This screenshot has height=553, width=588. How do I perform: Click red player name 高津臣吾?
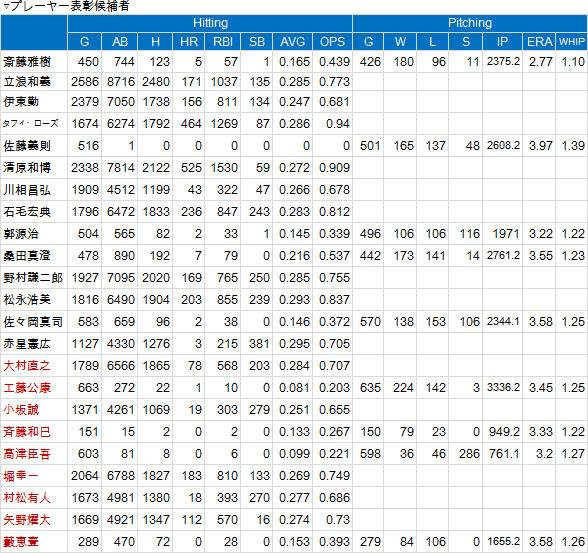click(27, 454)
